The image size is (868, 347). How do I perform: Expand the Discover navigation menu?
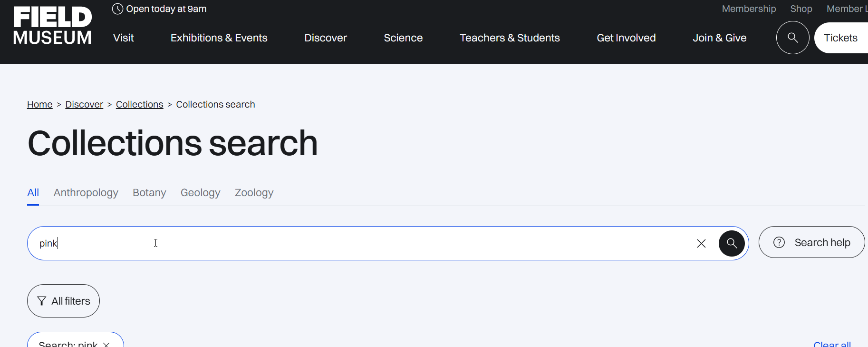326,38
